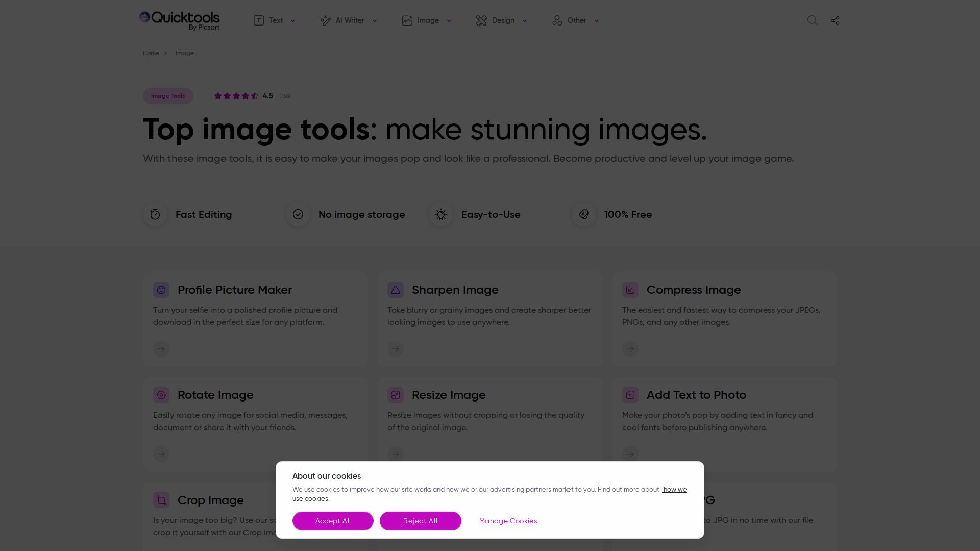980x551 pixels.
Task: Expand the Text menu dropdown
Action: coord(292,20)
